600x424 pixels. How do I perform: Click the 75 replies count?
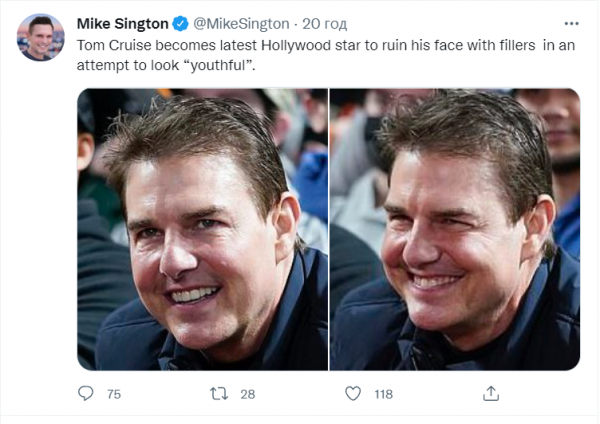pyautogui.click(x=113, y=395)
